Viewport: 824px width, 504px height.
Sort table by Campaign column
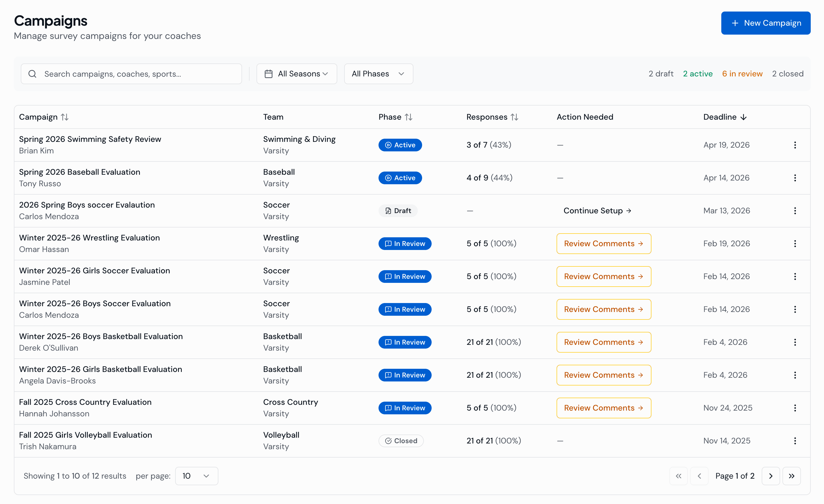click(x=65, y=117)
